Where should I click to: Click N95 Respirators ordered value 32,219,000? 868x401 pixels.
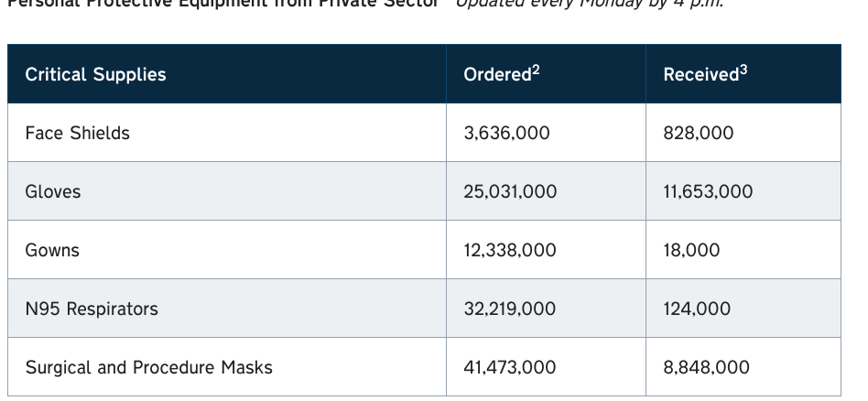tap(510, 309)
